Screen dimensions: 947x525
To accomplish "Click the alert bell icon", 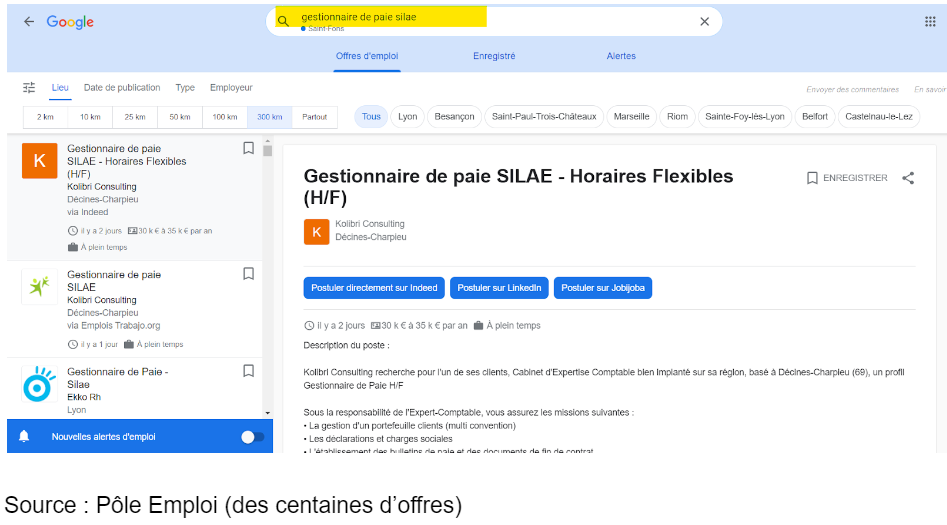I will click(24, 436).
